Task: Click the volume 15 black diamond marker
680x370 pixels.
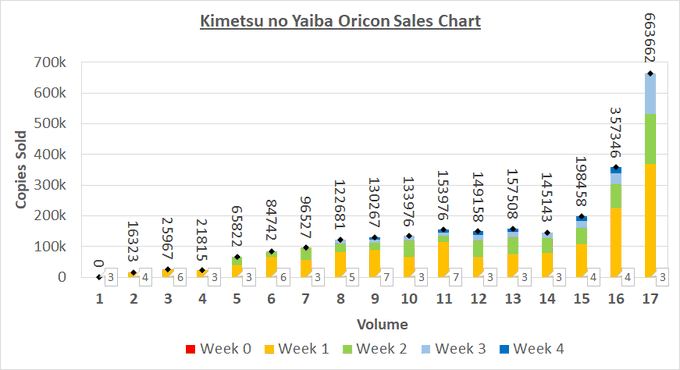Action: pyautogui.click(x=582, y=216)
